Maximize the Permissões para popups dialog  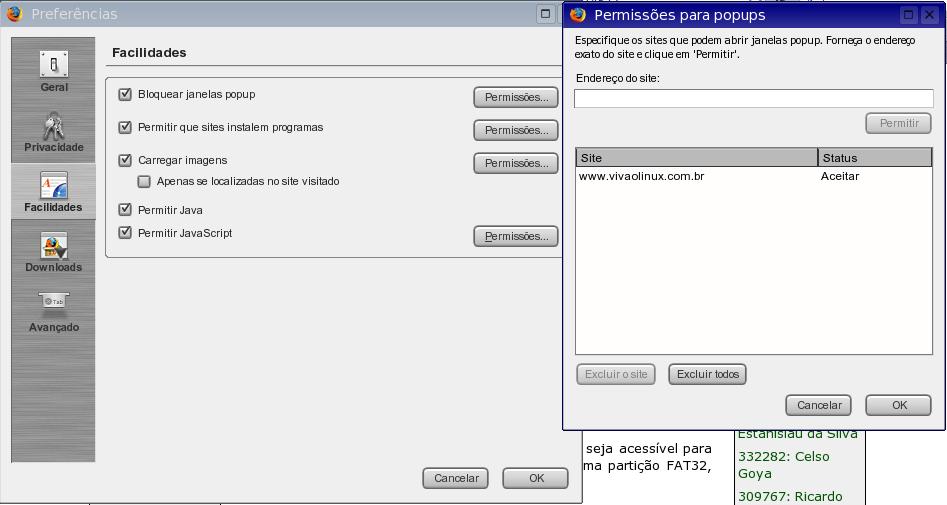coord(908,15)
